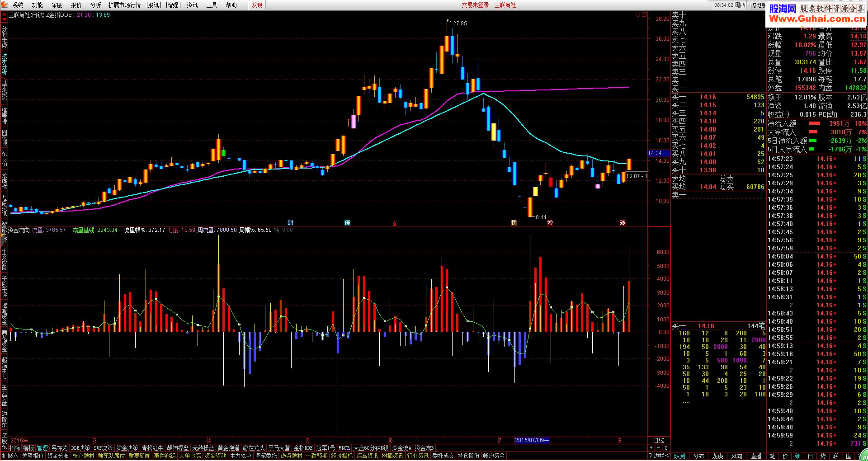Switch to the '管理' tab
The height and width of the screenshot is (461, 868).
click(x=42, y=448)
